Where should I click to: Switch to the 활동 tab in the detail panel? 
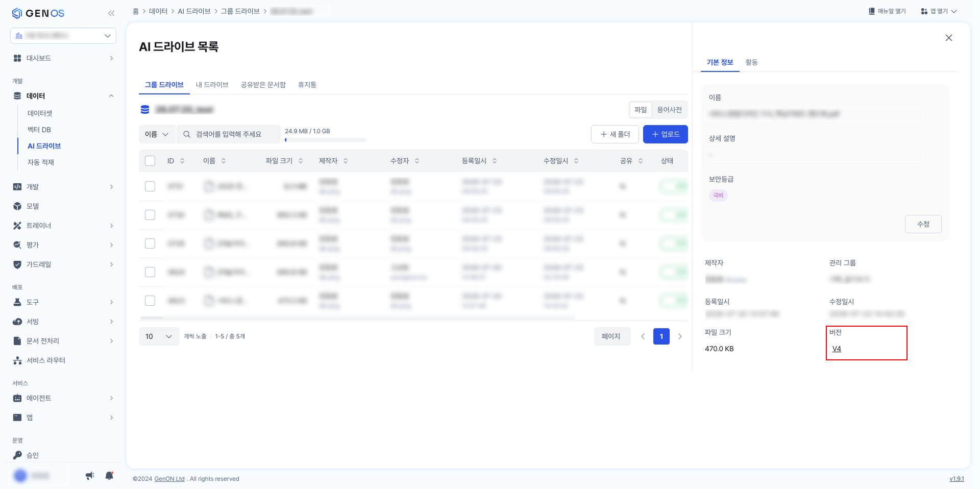[x=751, y=62]
